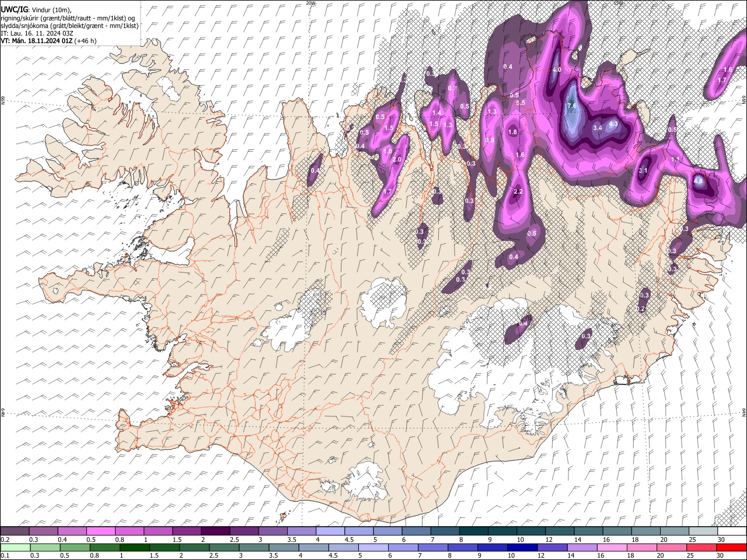Viewport: 747px width, 560px height.
Task: Click the red-pink bottom-row swatch between 25 and 30
Action: pyautogui.click(x=701, y=547)
